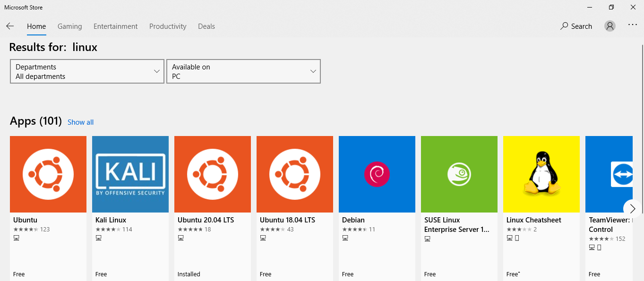Open the SUSE chameleon logo tile
This screenshot has height=281, width=644.
(459, 174)
